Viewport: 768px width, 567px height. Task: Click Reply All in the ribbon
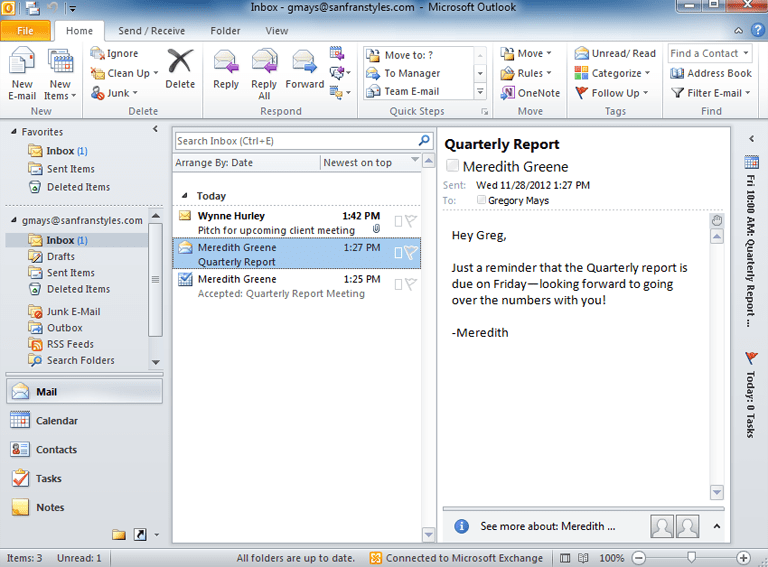point(264,73)
